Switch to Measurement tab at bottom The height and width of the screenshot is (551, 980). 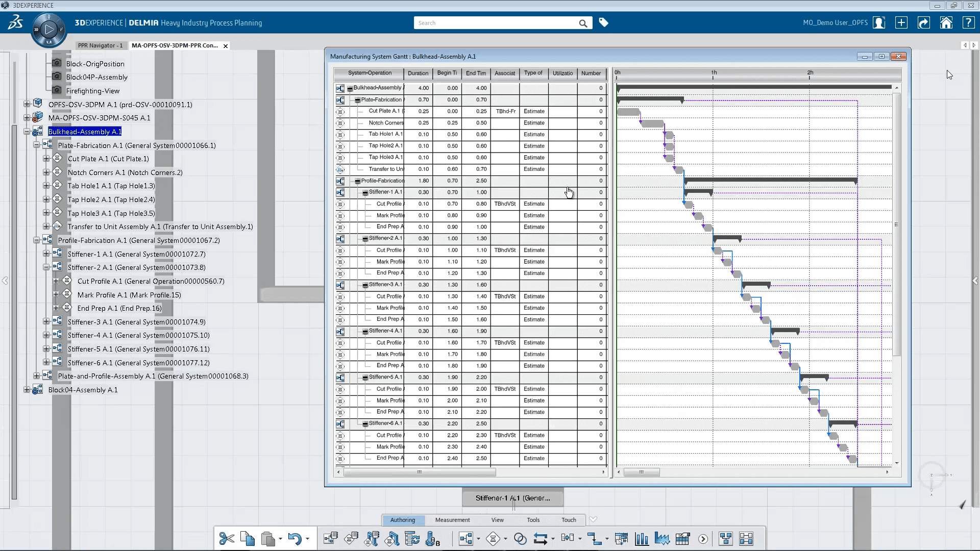pyautogui.click(x=452, y=519)
